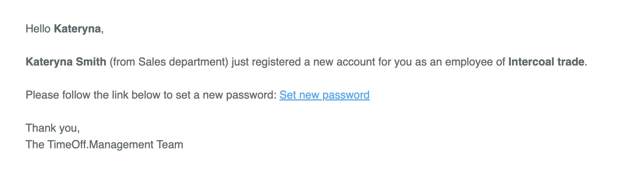
Task: Click bold Kateryna in the greeting line
Action: (x=77, y=29)
